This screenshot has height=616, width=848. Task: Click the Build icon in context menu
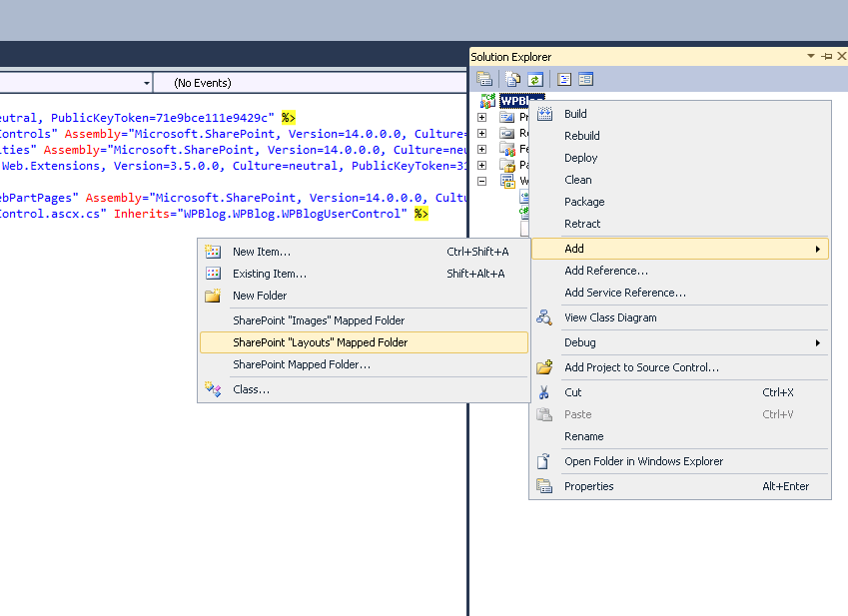tap(545, 114)
